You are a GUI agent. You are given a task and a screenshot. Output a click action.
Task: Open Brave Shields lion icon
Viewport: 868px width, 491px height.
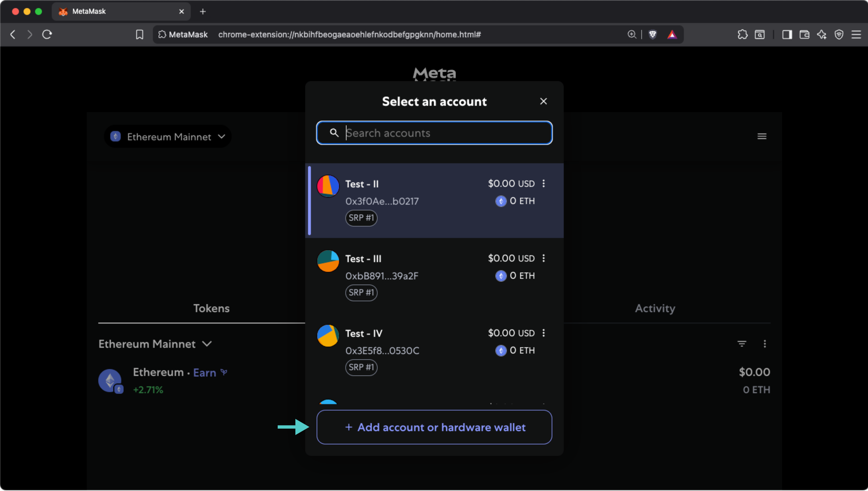(652, 34)
